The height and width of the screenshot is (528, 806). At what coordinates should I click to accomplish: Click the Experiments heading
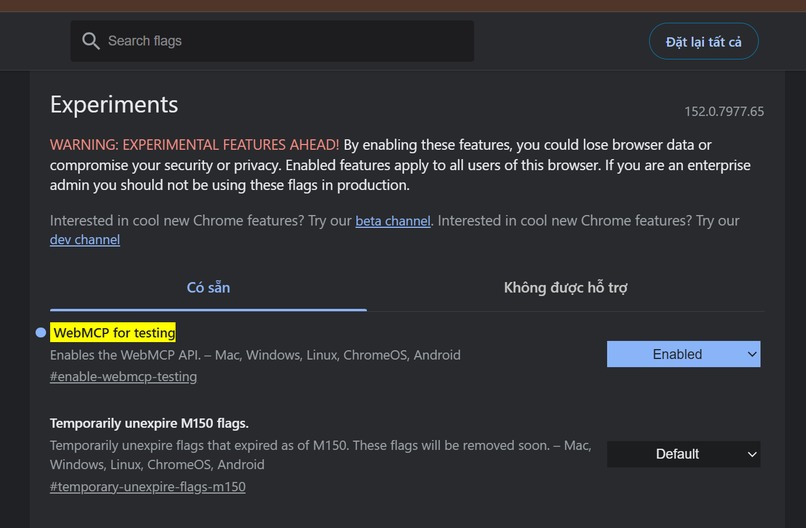tap(114, 105)
